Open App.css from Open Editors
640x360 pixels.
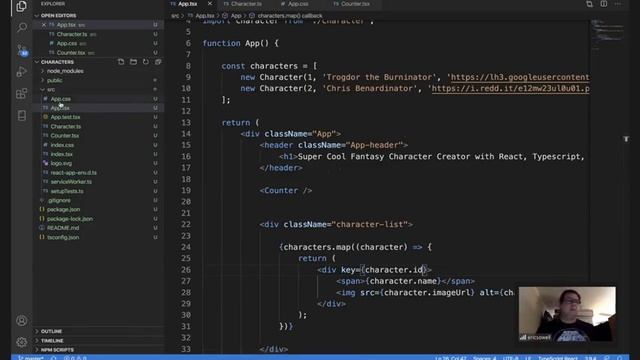pos(67,43)
